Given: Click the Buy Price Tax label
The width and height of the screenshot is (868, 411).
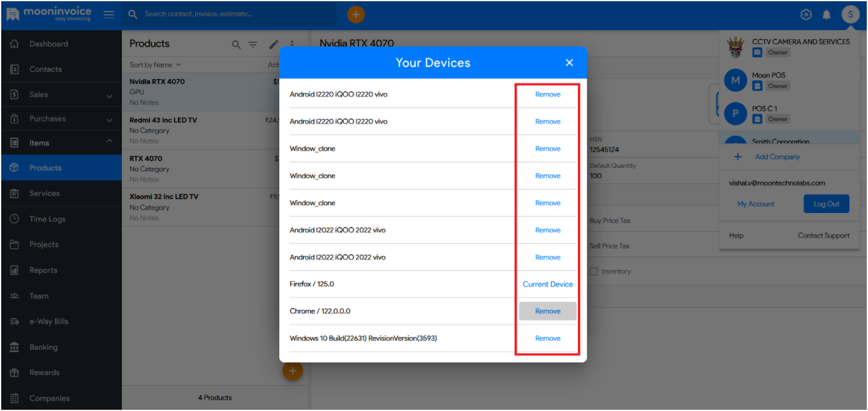Looking at the screenshot, I should 610,221.
